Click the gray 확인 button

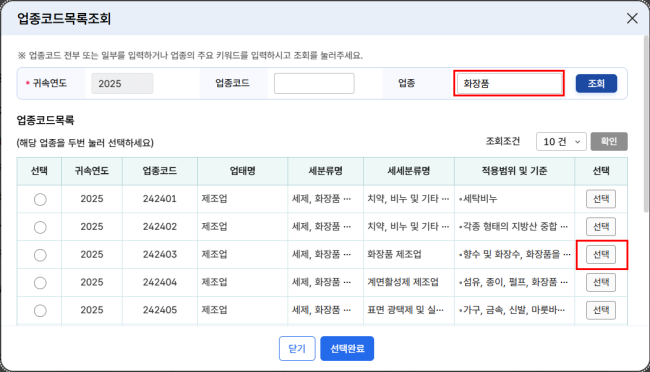(609, 141)
